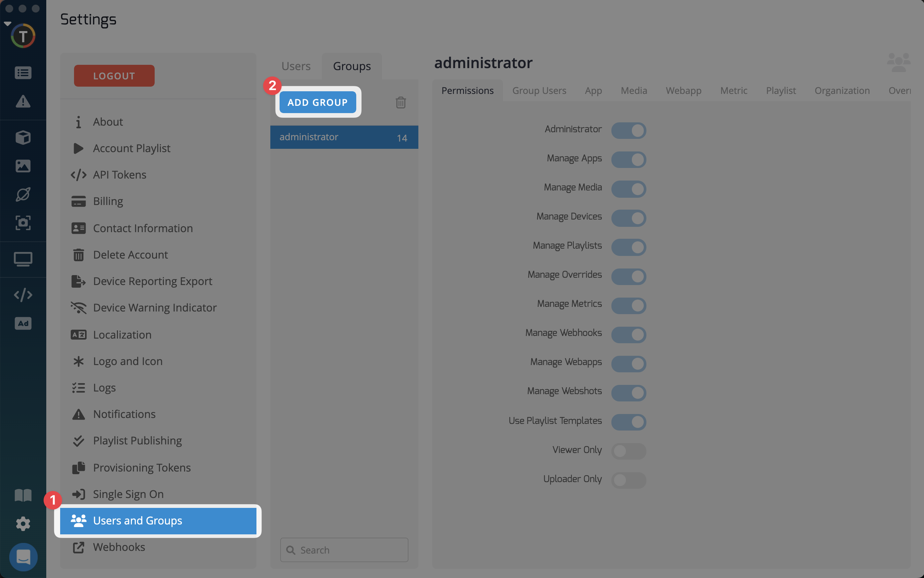Image resolution: width=924 pixels, height=578 pixels.
Task: Click the ADD GROUP button
Action: click(318, 103)
